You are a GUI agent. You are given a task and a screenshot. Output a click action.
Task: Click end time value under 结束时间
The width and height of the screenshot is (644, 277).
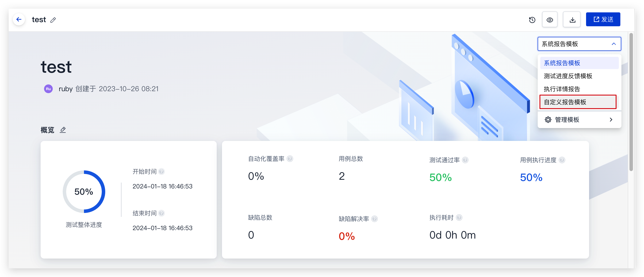(162, 228)
